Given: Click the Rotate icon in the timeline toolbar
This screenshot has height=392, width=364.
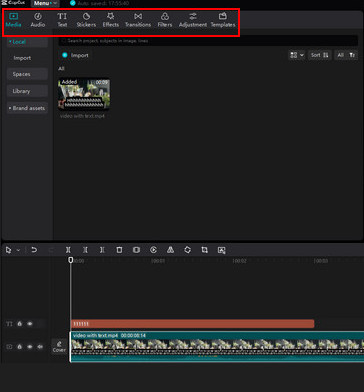Looking at the screenshot, I should (x=187, y=250).
